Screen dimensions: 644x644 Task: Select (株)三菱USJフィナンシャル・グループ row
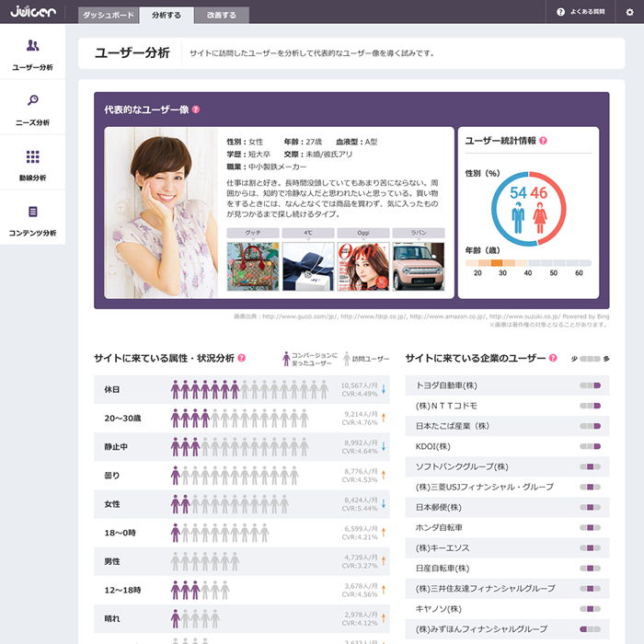(507, 487)
